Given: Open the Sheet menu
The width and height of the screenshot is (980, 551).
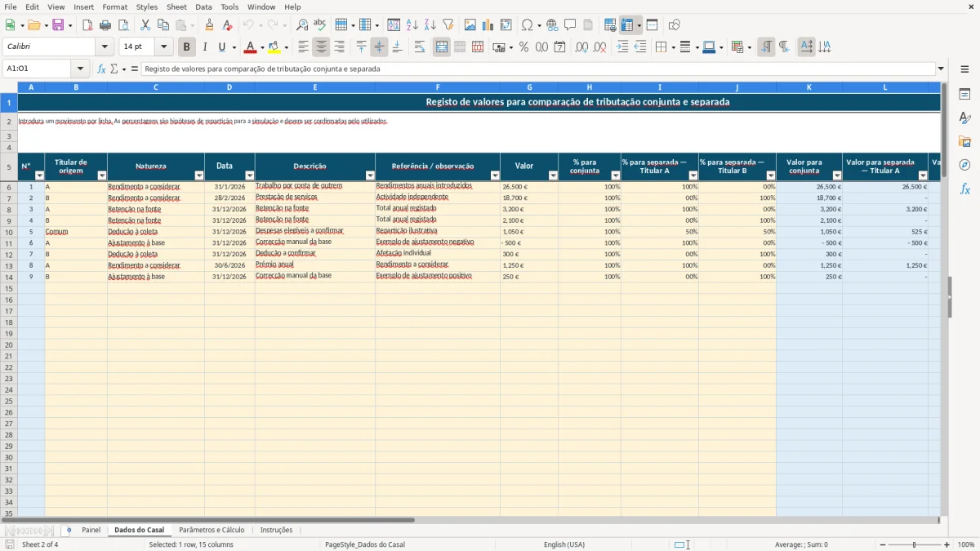Looking at the screenshot, I should [x=176, y=7].
